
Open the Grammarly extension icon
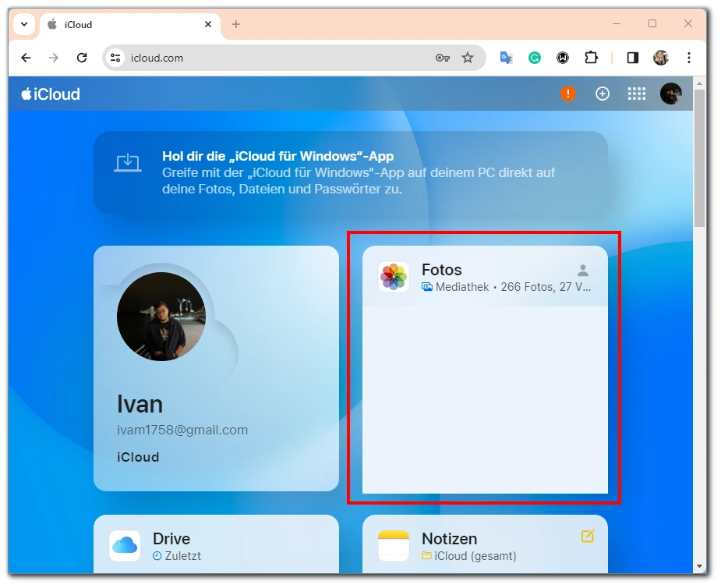pyautogui.click(x=534, y=58)
